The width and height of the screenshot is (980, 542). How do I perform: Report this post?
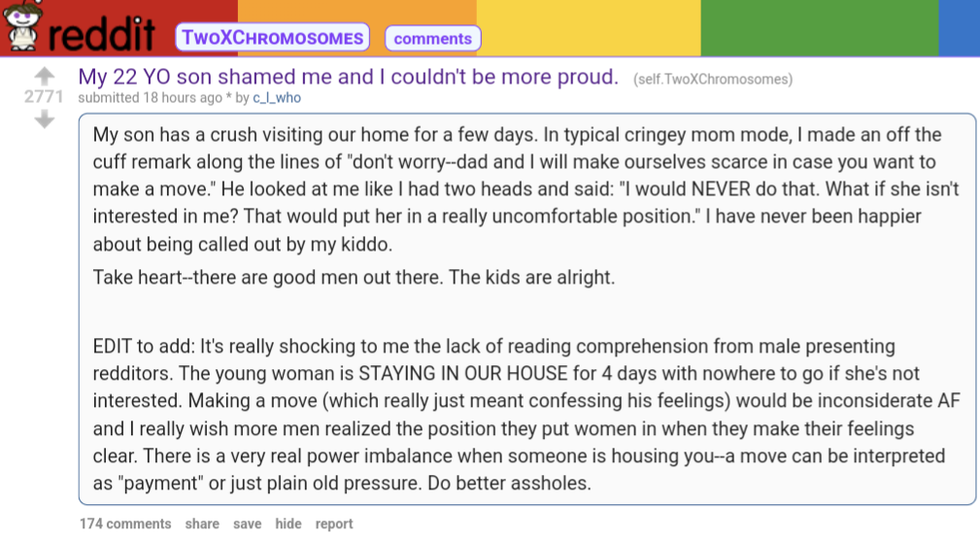[x=334, y=524]
